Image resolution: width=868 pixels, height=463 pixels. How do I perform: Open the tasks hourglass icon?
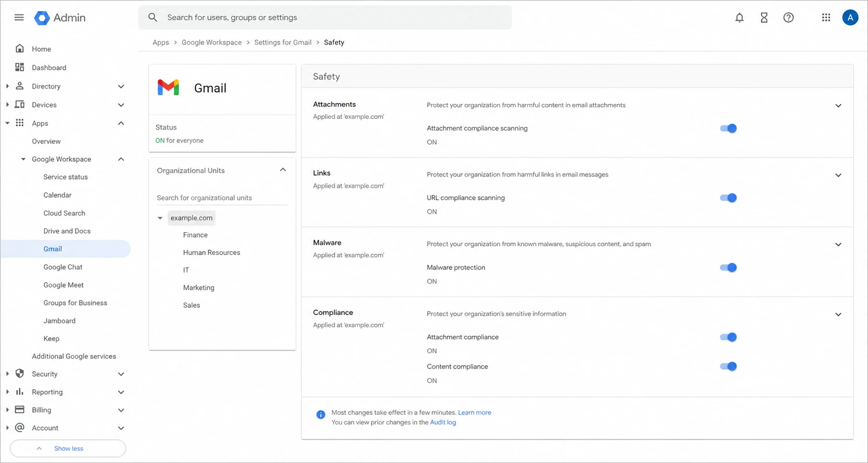(764, 18)
